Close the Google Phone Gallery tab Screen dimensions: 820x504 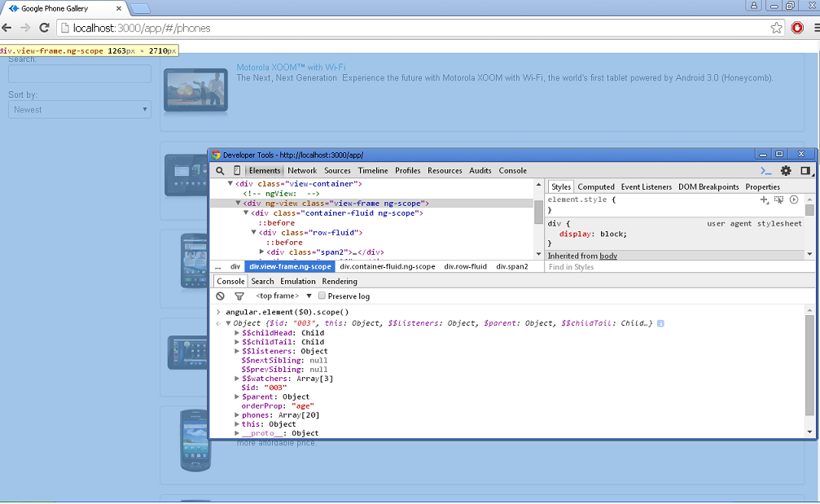[x=119, y=8]
